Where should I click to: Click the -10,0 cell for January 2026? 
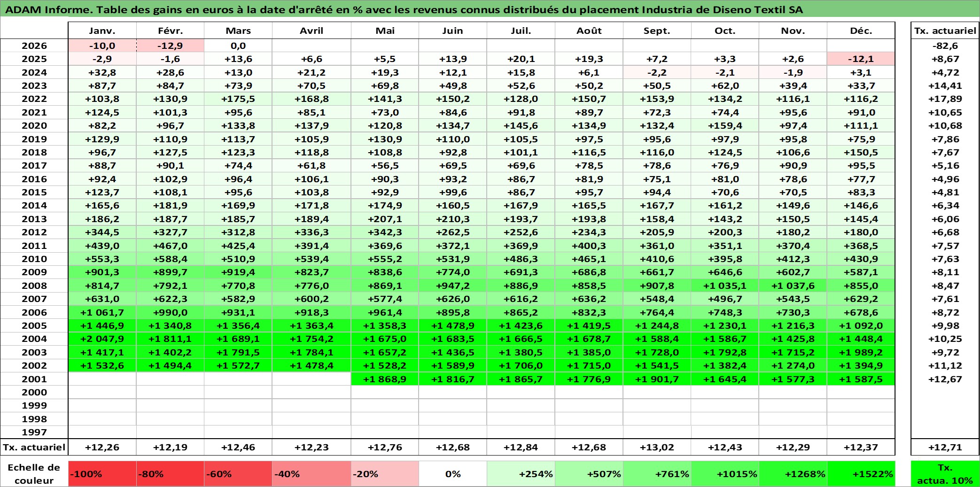click(102, 46)
